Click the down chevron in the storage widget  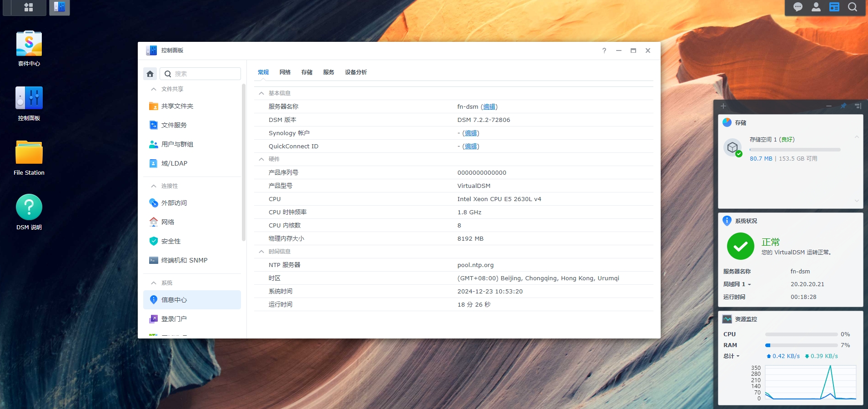[857, 201]
